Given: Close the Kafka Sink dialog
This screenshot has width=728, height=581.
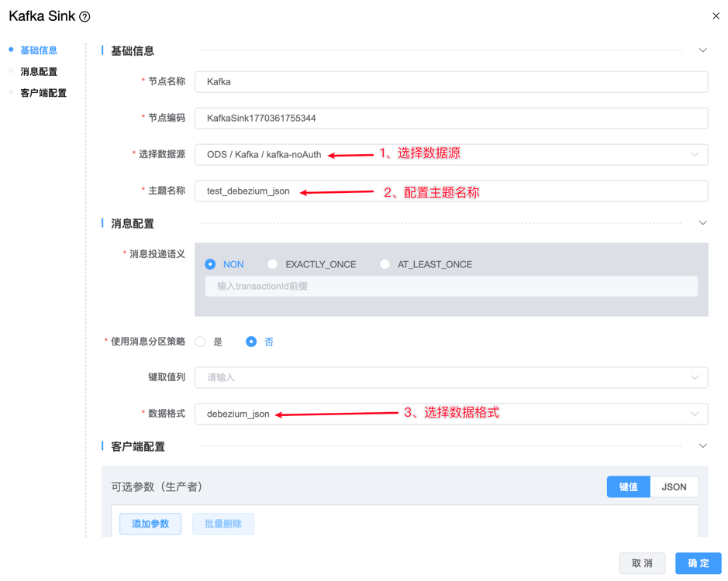Looking at the screenshot, I should 716,16.
